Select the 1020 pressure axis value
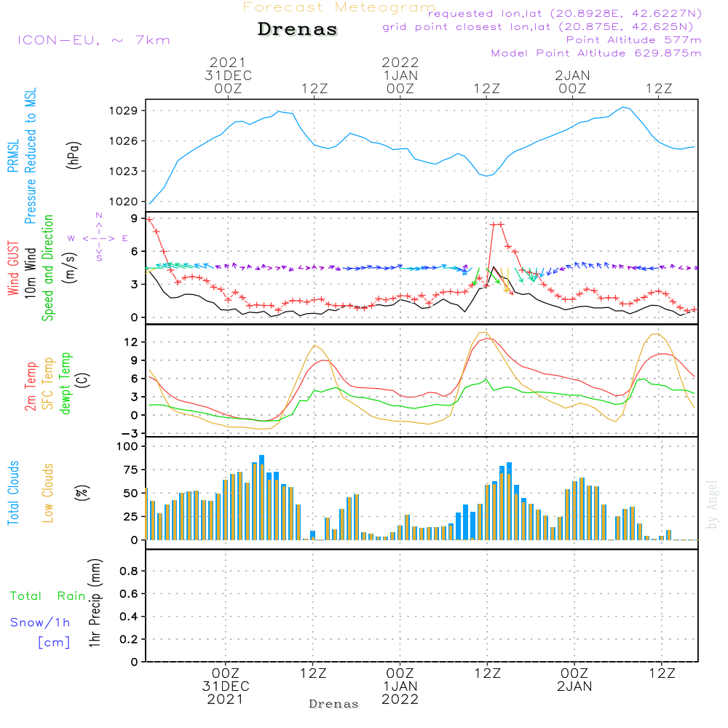This screenshot has width=728, height=728. coord(124,202)
